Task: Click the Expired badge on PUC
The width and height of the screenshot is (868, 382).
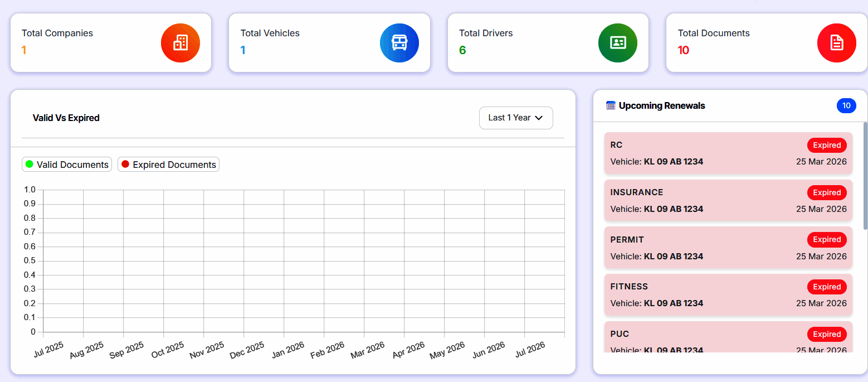Action: (x=827, y=334)
